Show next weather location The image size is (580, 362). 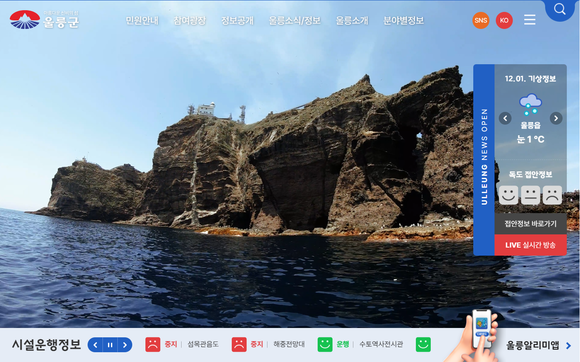(556, 118)
